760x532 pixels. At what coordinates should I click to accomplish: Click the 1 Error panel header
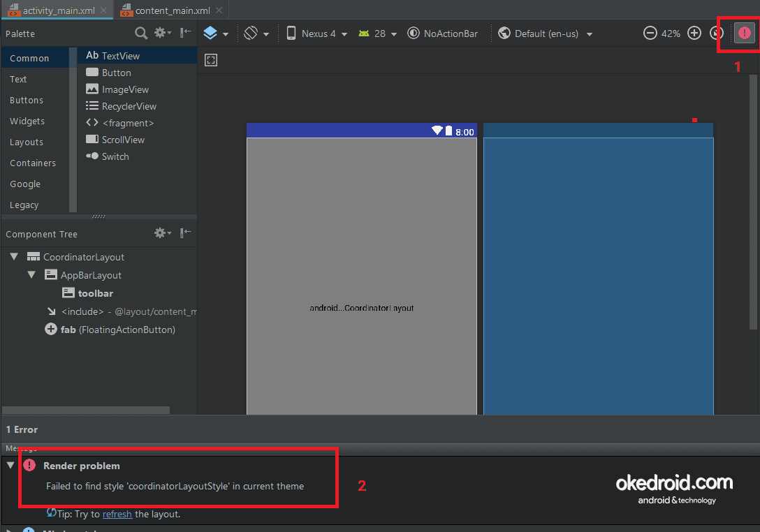(22, 429)
